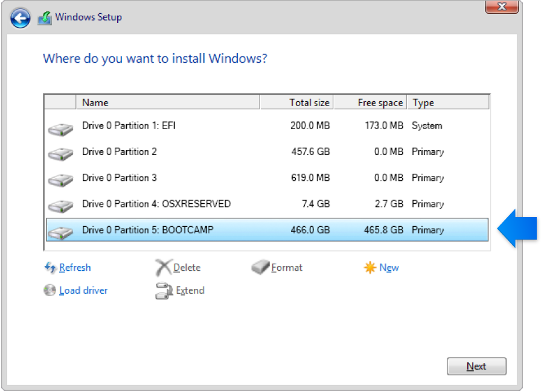Select the BOOTCAMP partition row
Viewport: 547px width, 392px height.
[181, 230]
